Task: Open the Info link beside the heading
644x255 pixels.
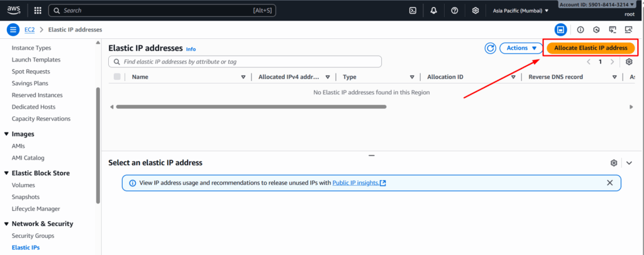Action: click(191, 49)
